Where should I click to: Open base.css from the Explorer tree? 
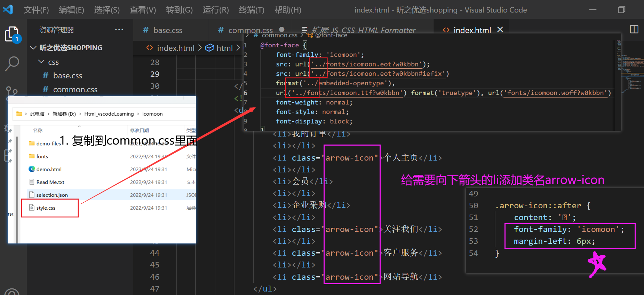tap(67, 76)
